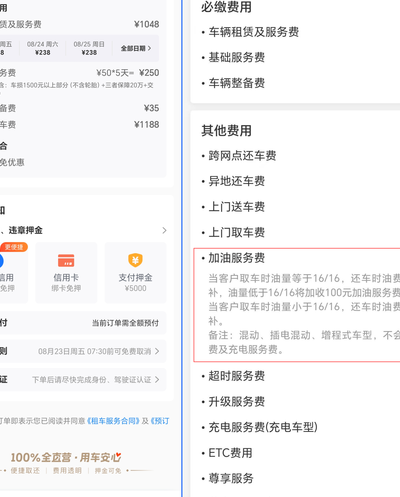Expand the identity verification row chevron
The image size is (400, 497).
coord(157,380)
